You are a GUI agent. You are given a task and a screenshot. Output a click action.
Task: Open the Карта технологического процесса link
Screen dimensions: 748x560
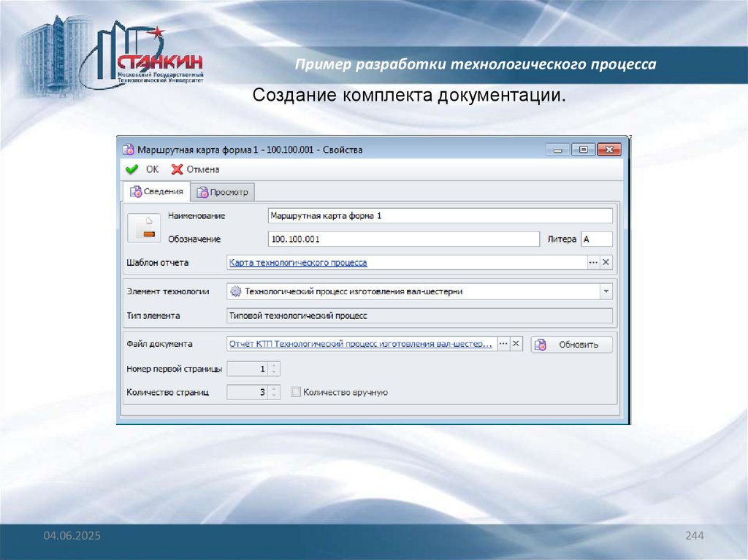(298, 262)
